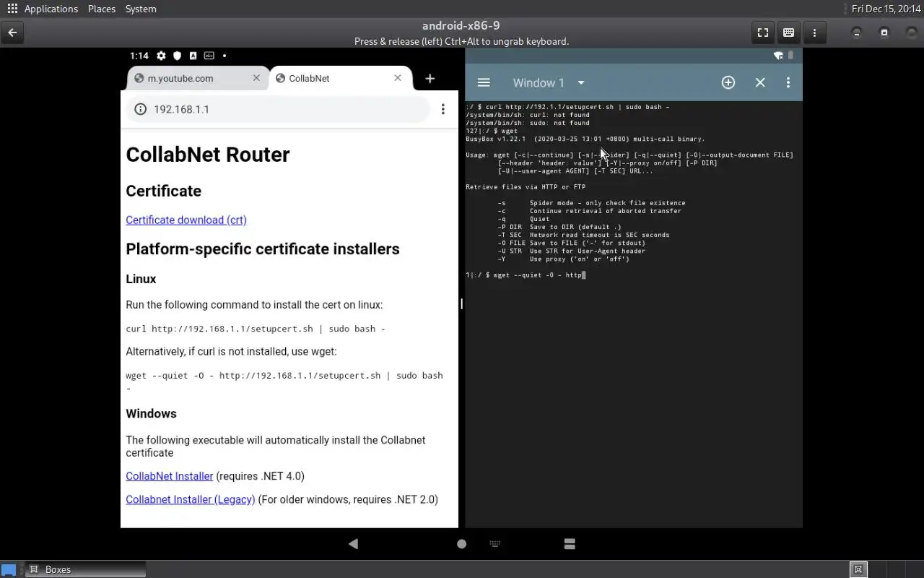The width and height of the screenshot is (924, 578).
Task: Close the CollabNet tab
Action: click(x=398, y=78)
